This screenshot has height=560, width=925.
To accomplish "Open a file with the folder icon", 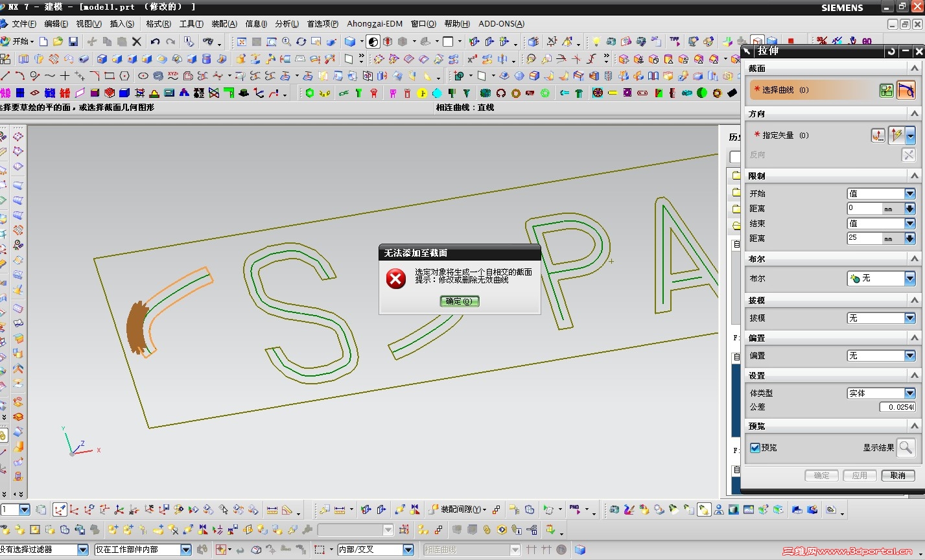I will click(58, 41).
